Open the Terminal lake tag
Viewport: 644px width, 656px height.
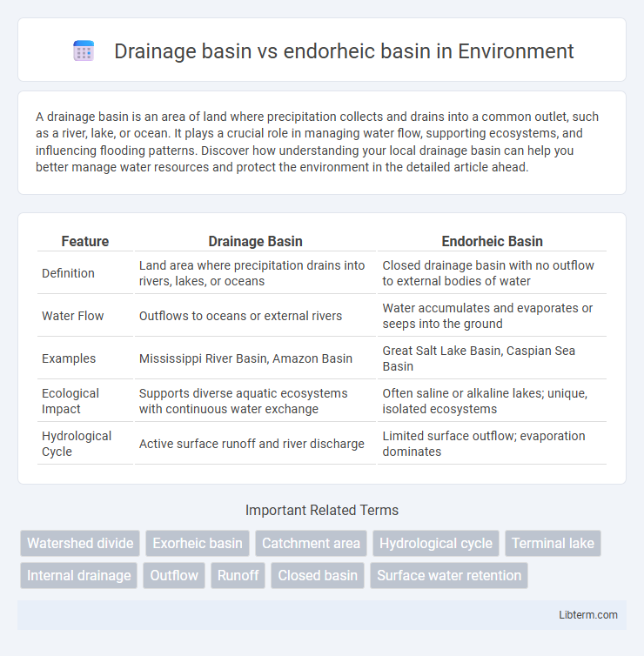tap(553, 543)
